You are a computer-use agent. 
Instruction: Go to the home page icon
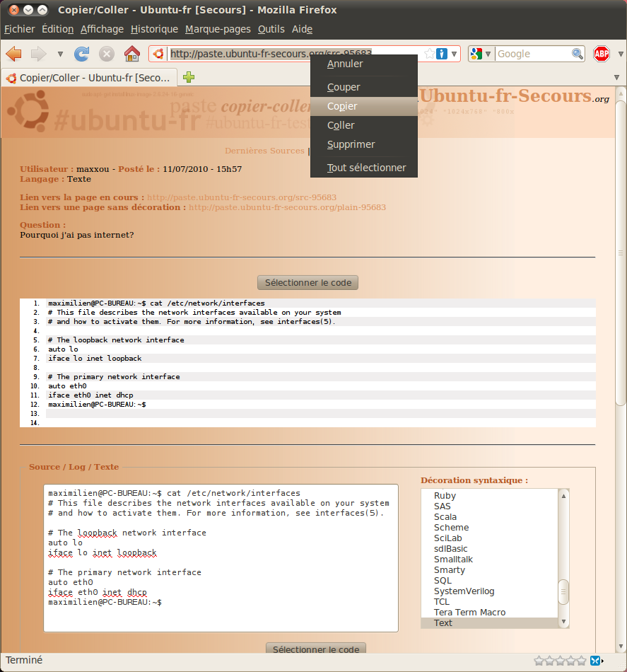point(131,54)
